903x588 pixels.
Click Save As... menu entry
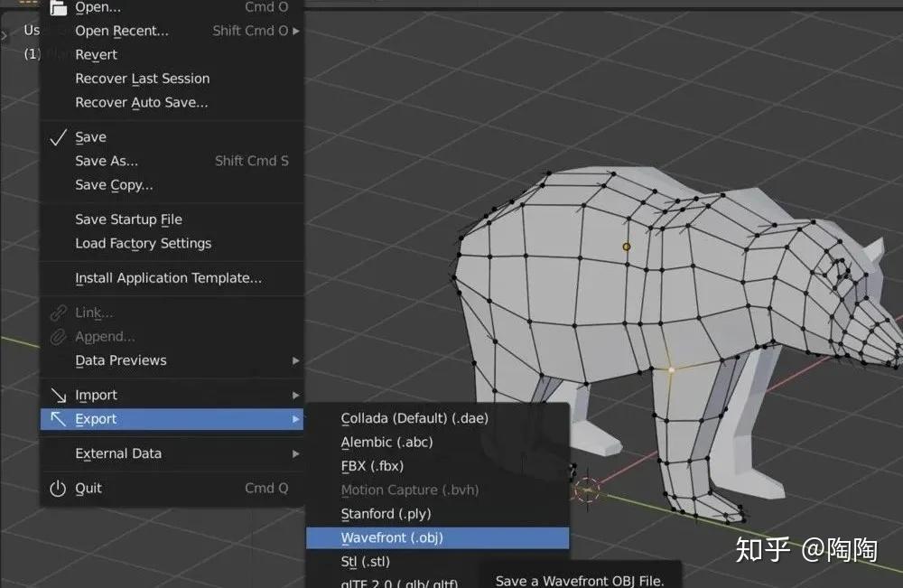[x=107, y=161]
